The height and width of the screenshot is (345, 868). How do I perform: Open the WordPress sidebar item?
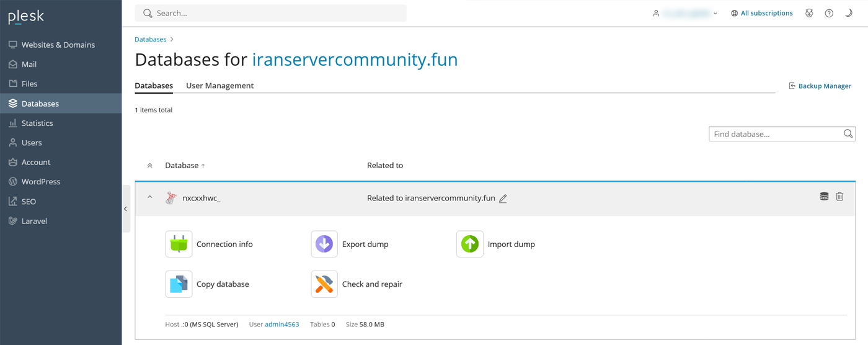coord(40,182)
